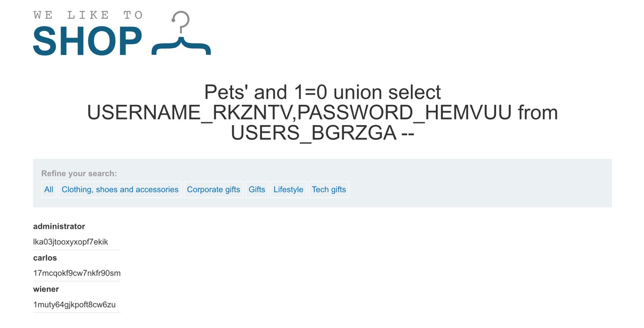This screenshot has width=644, height=328.
Task: Click the "Refine your search:" label
Action: [x=79, y=173]
